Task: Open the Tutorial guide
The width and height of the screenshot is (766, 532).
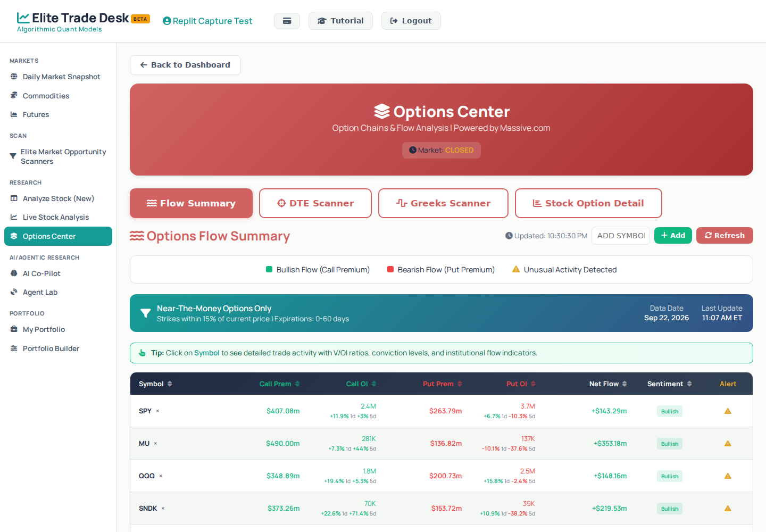Action: tap(340, 21)
